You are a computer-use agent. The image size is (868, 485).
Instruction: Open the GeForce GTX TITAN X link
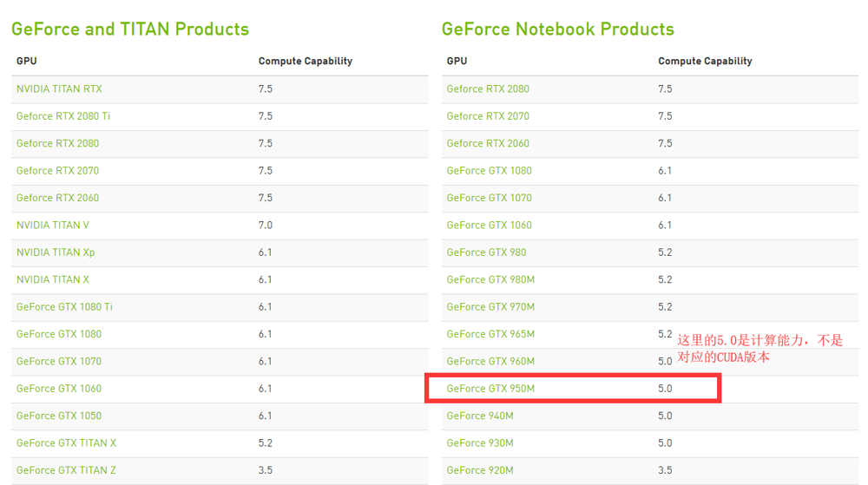(67, 443)
